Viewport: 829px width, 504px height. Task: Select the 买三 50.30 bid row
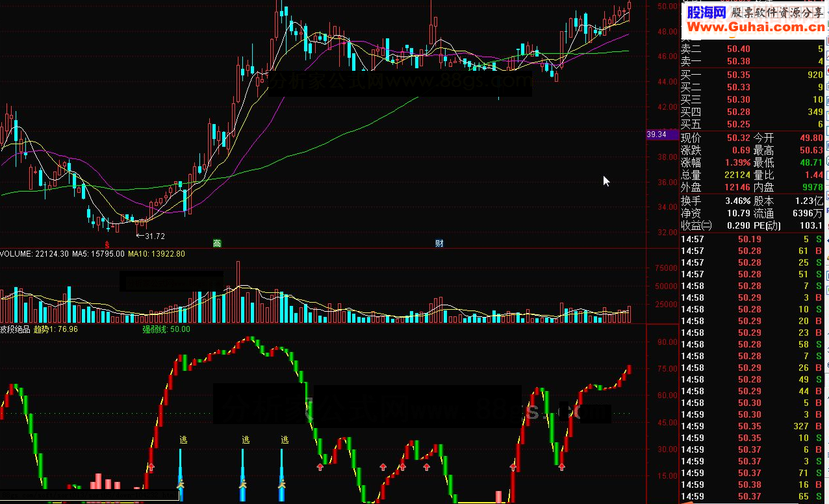click(752, 99)
